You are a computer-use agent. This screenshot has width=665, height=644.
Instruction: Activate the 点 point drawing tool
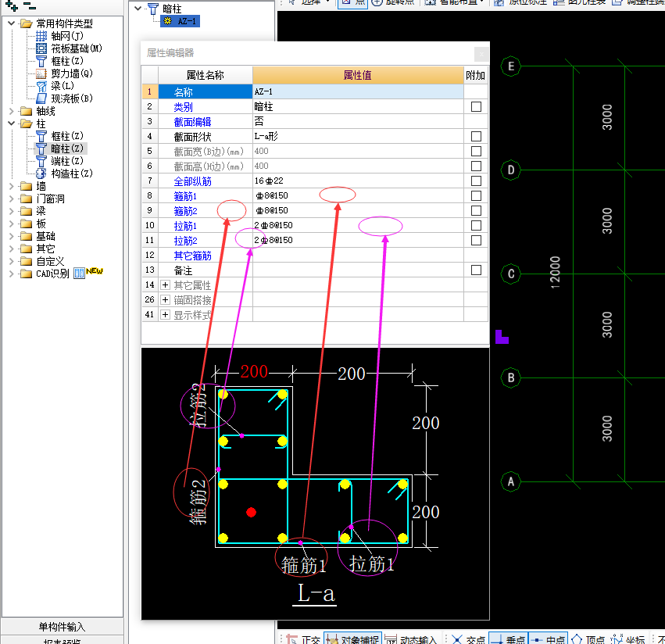pos(352,2)
